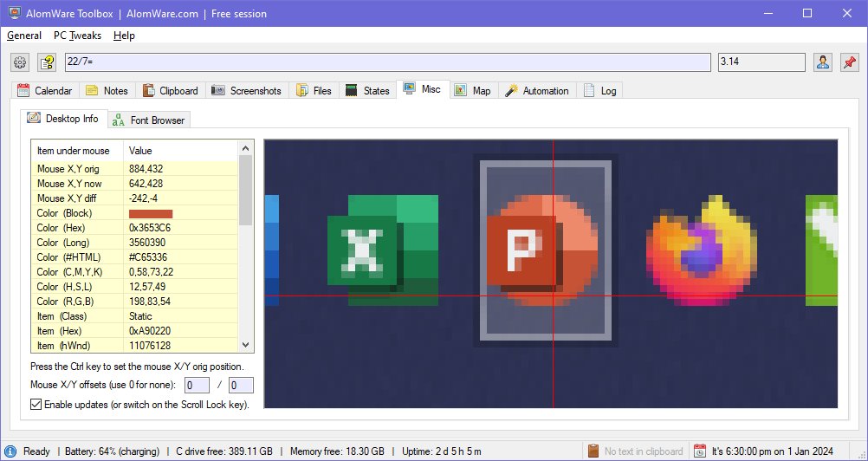Go to the Screenshots tab

(247, 91)
